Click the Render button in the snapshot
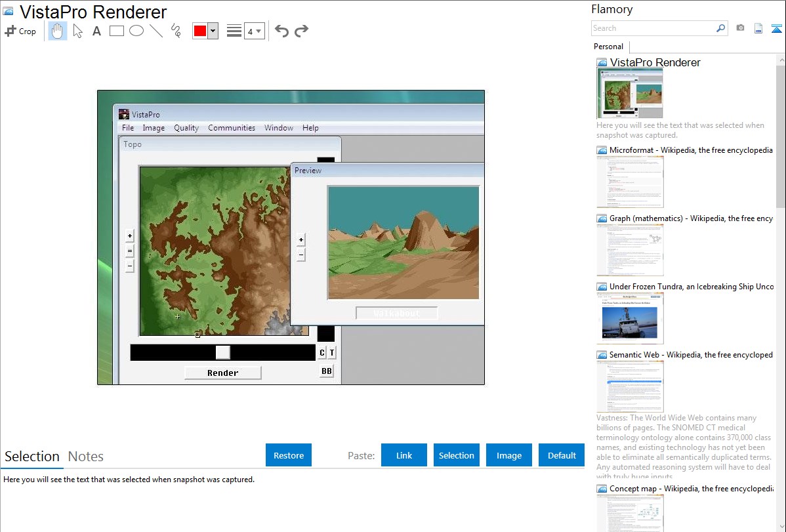This screenshot has width=786, height=532. [x=223, y=373]
